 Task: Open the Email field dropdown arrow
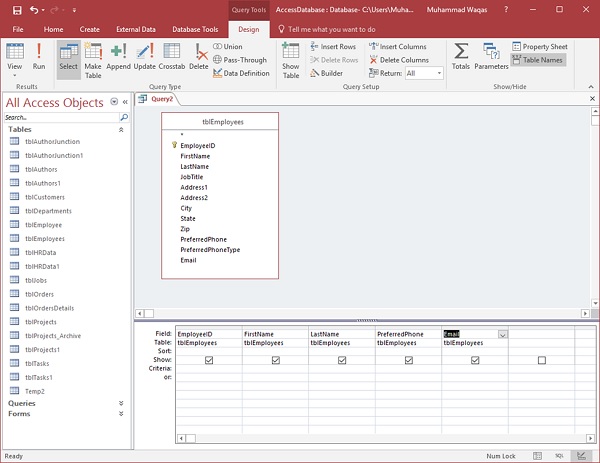click(502, 334)
